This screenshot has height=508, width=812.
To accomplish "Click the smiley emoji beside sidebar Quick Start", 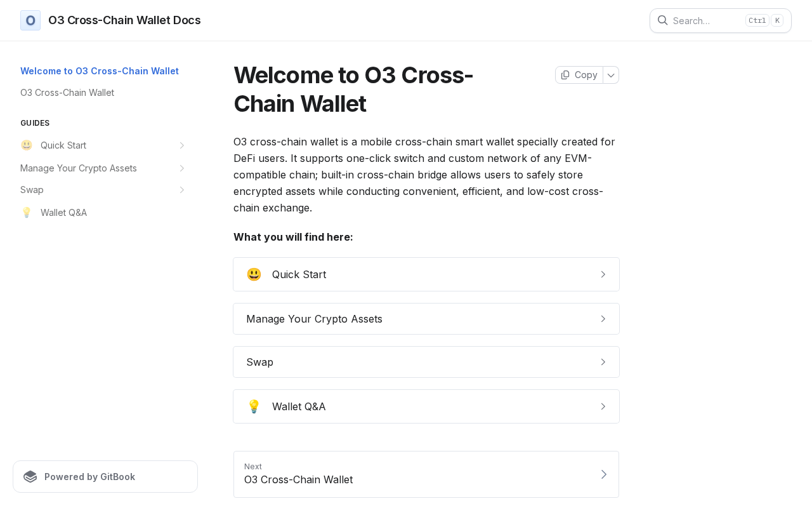I will [x=27, y=145].
